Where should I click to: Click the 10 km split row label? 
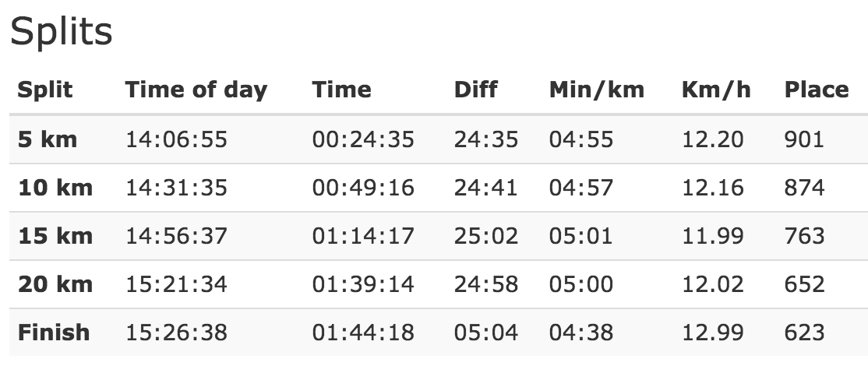point(55,188)
